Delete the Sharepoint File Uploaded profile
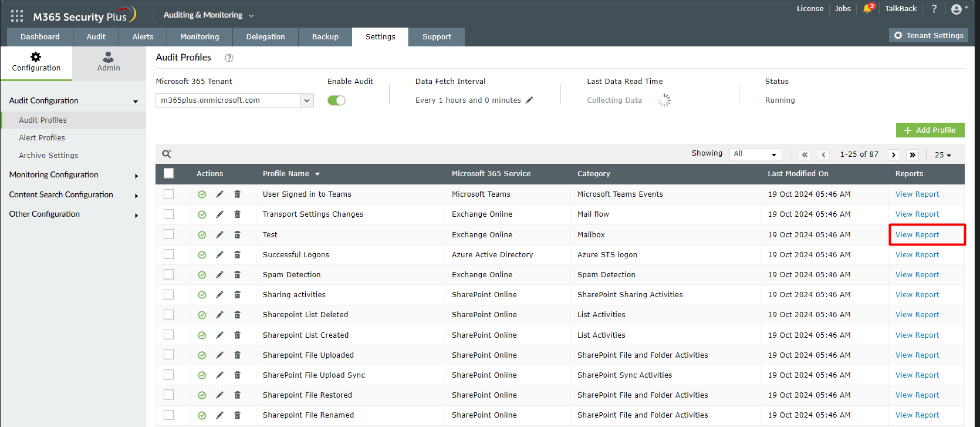980x427 pixels. coord(238,355)
